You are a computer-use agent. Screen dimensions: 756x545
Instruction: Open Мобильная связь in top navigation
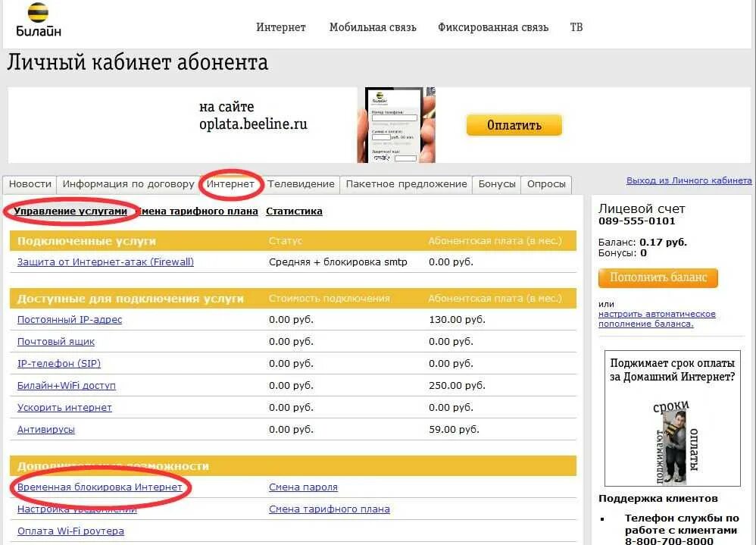pos(373,27)
